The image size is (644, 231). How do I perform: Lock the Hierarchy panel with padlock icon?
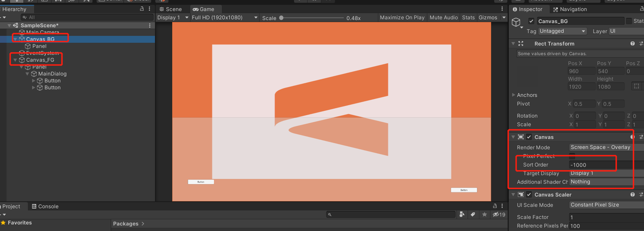pos(142,9)
